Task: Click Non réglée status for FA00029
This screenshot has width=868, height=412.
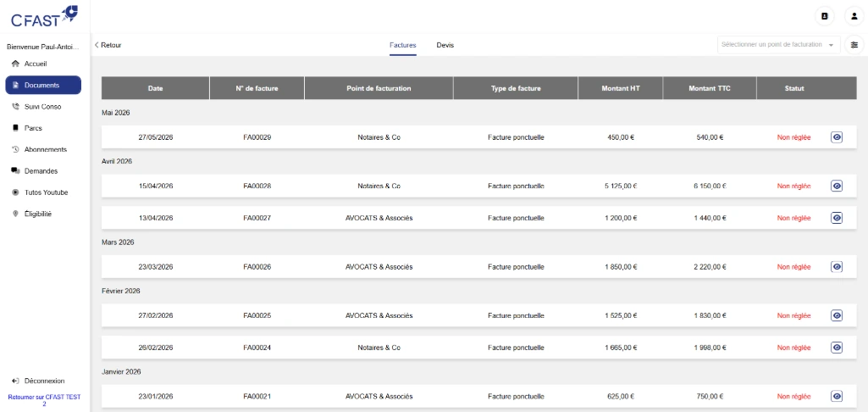Action: [793, 137]
